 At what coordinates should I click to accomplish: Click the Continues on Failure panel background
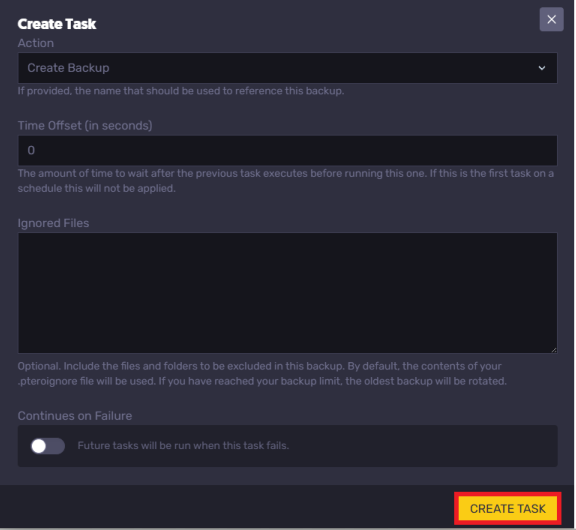coord(422,446)
